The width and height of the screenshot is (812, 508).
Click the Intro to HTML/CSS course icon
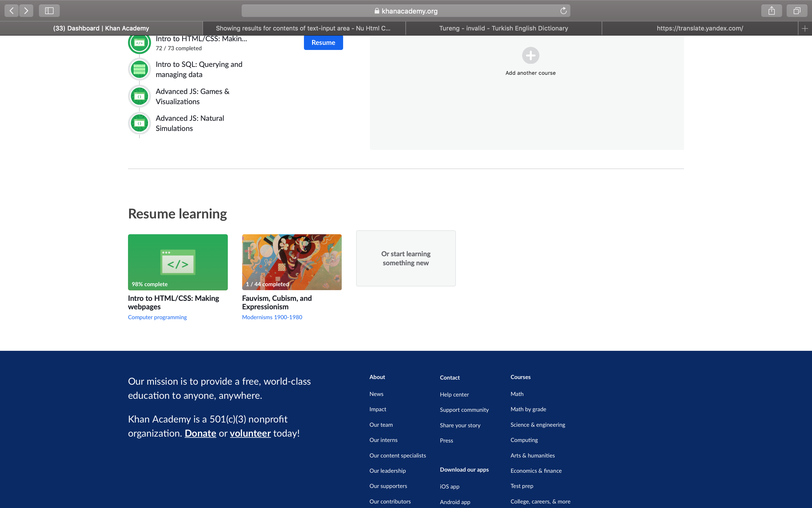pyautogui.click(x=139, y=43)
